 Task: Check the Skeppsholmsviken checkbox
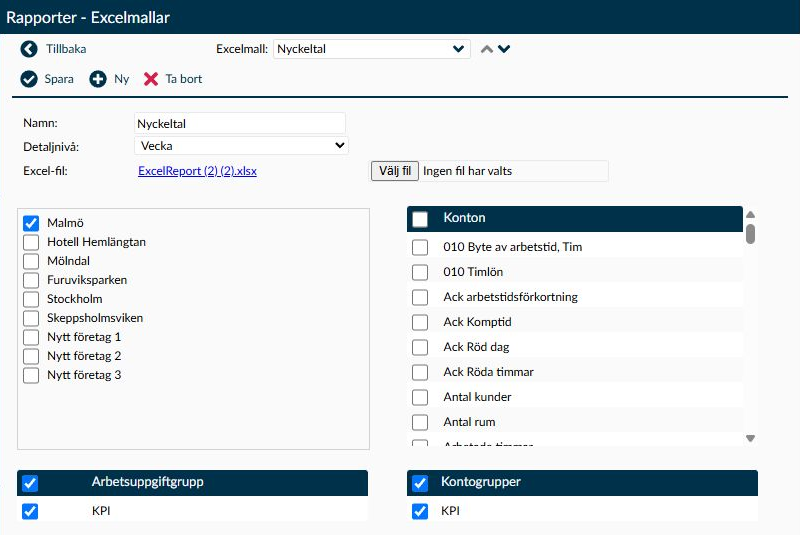tap(31, 318)
